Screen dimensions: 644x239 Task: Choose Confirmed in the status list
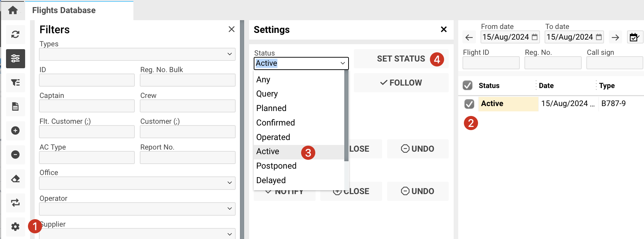275,123
